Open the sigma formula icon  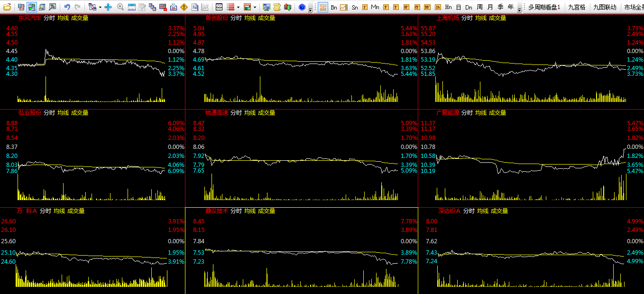(174, 7)
